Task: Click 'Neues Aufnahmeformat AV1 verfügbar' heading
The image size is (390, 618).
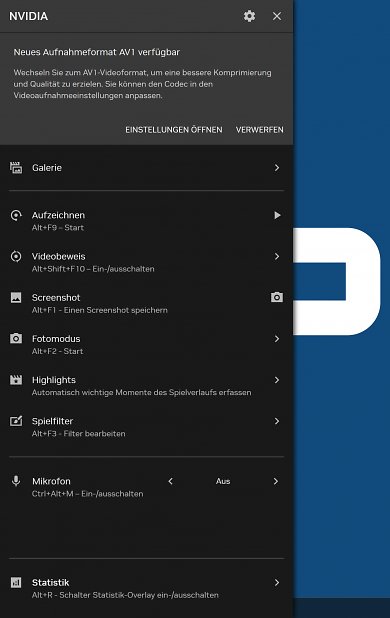Action: point(97,52)
